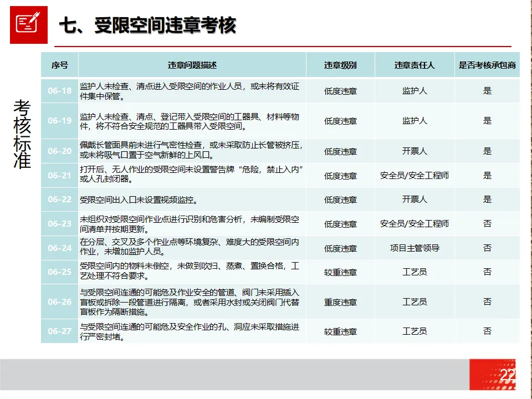Select row number 06-25
The width and height of the screenshot is (532, 399).
pos(60,272)
